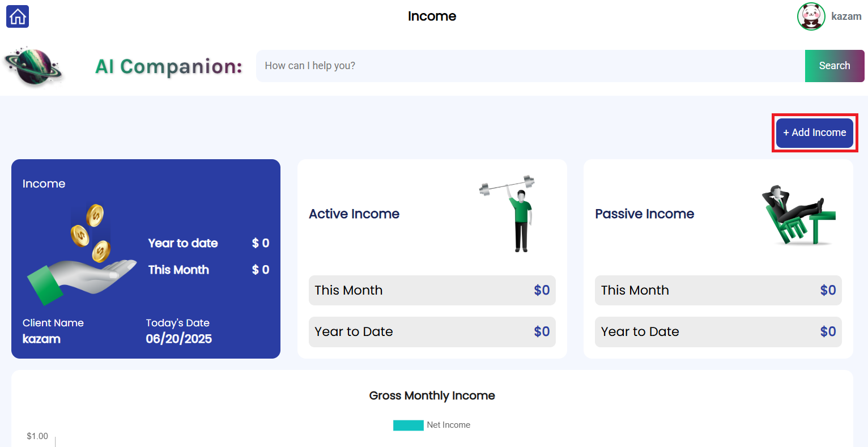The width and height of the screenshot is (868, 447).
Task: Click the + Add Income button
Action: [x=814, y=133]
